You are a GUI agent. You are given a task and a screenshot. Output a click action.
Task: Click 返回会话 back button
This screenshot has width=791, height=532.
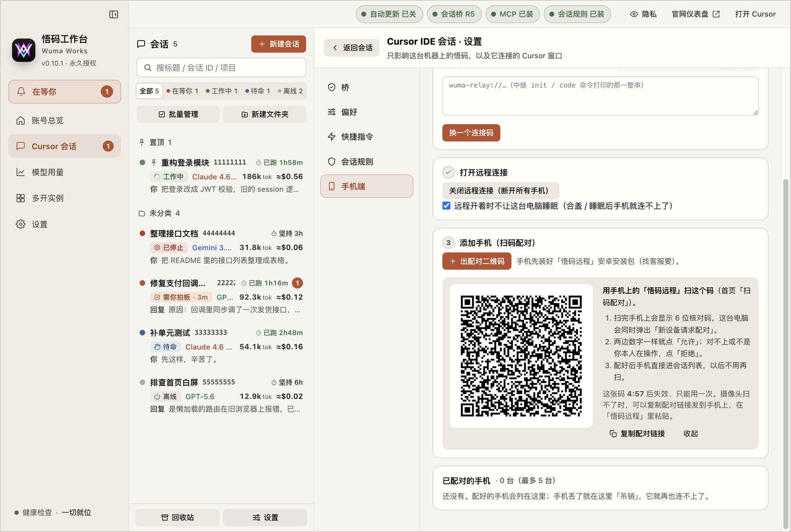pos(352,47)
